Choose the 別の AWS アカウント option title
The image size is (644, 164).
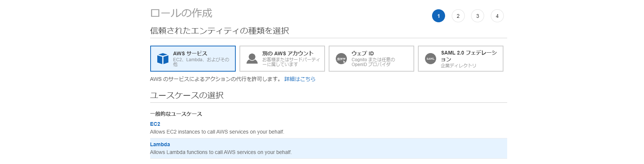point(288,53)
